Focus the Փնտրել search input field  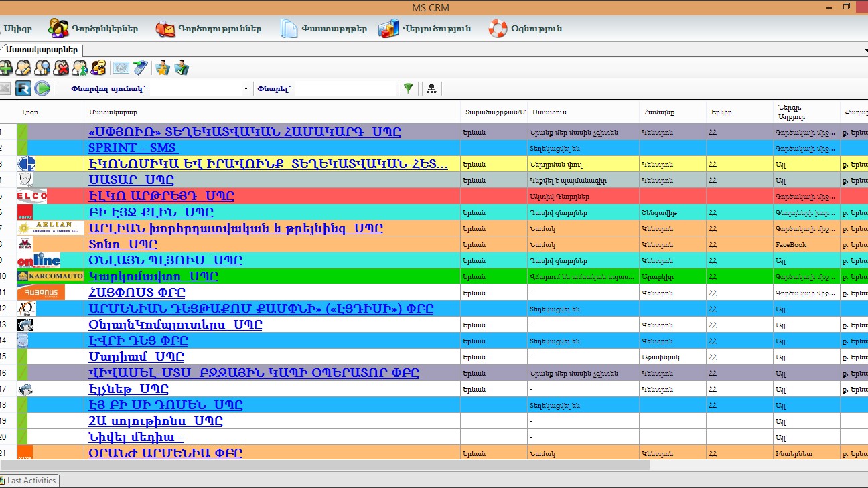click(x=344, y=88)
